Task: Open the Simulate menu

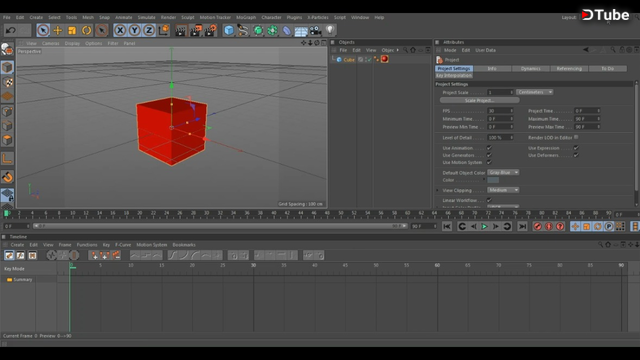Action: (x=147, y=18)
